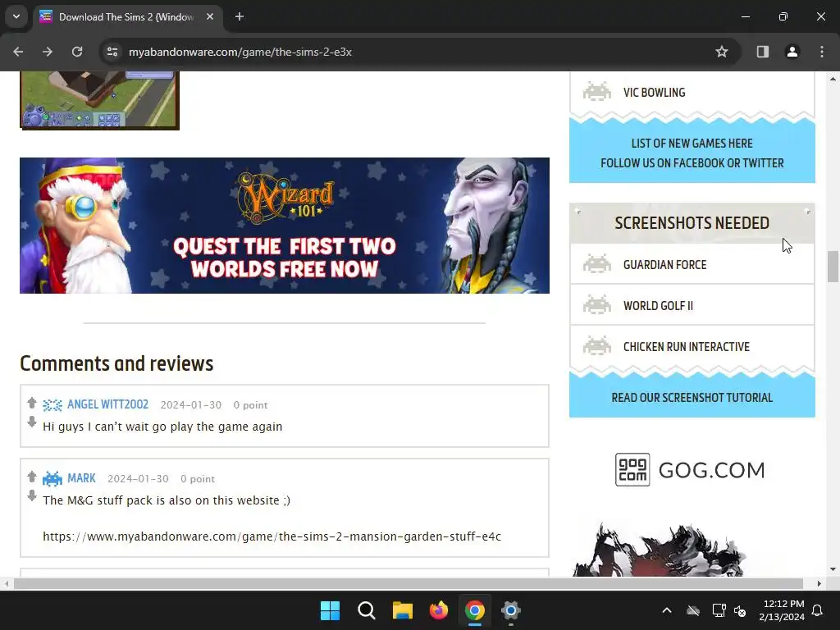The width and height of the screenshot is (840, 630).
Task: Click the Sims 2 mansion-garden URL text
Action: point(272,536)
